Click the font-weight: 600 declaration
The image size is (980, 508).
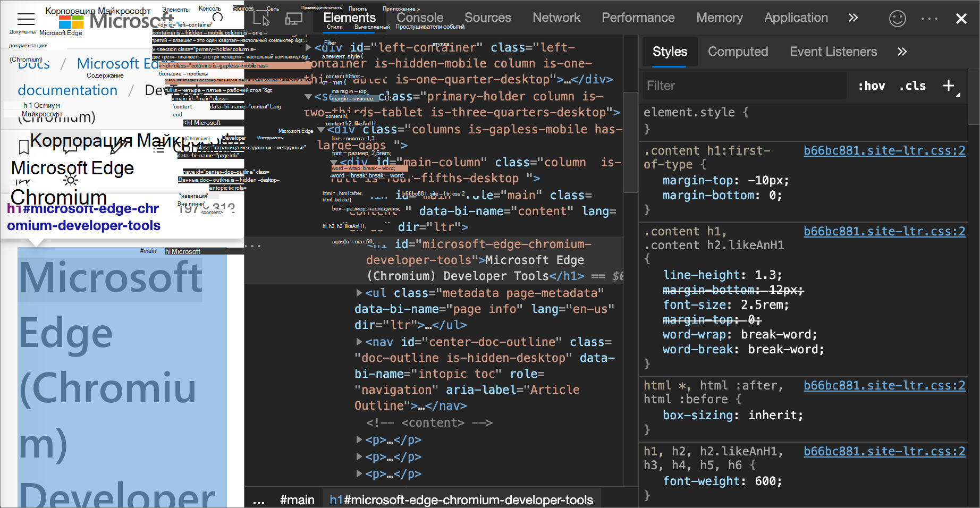click(723, 481)
